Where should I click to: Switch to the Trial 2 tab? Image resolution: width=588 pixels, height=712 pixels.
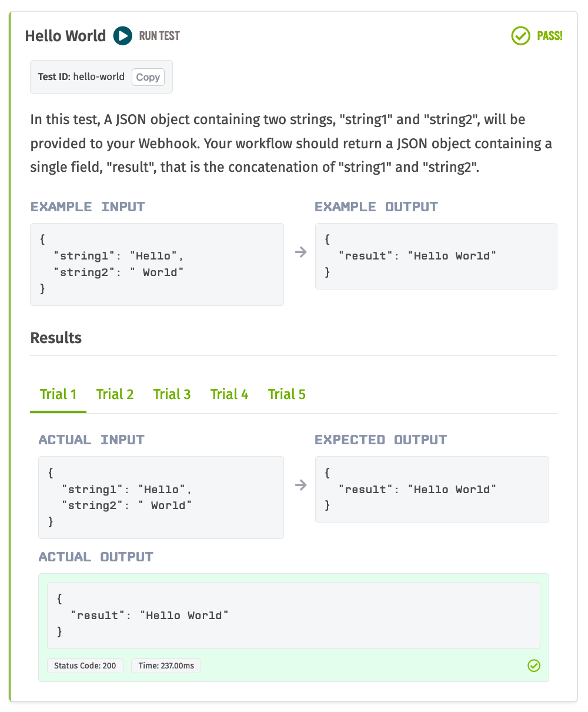115,394
